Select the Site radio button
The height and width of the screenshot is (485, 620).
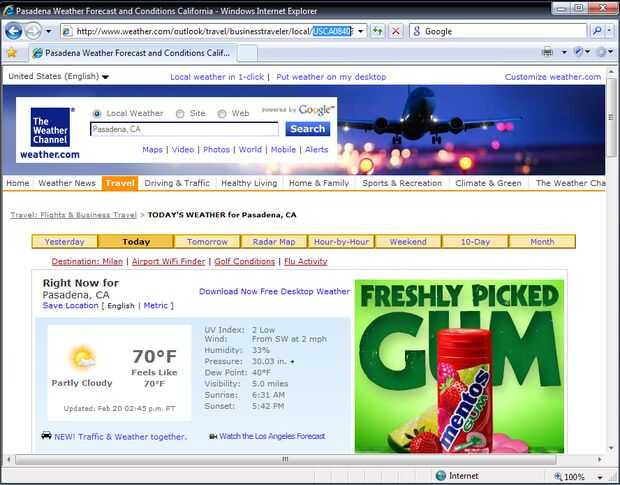(x=180, y=113)
